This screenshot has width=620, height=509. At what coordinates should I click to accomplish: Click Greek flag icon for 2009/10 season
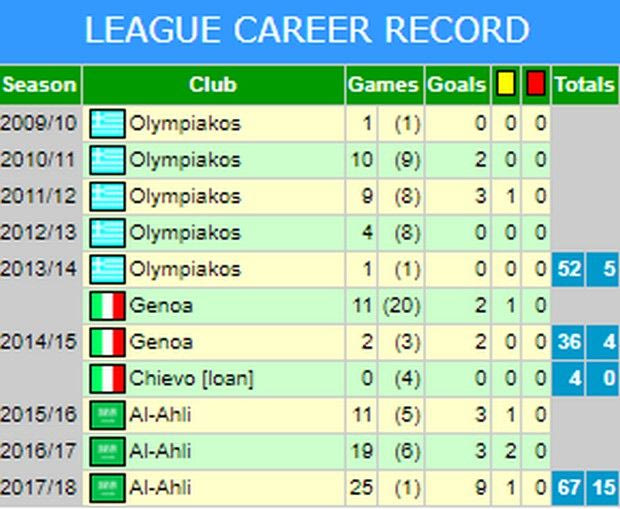106,125
